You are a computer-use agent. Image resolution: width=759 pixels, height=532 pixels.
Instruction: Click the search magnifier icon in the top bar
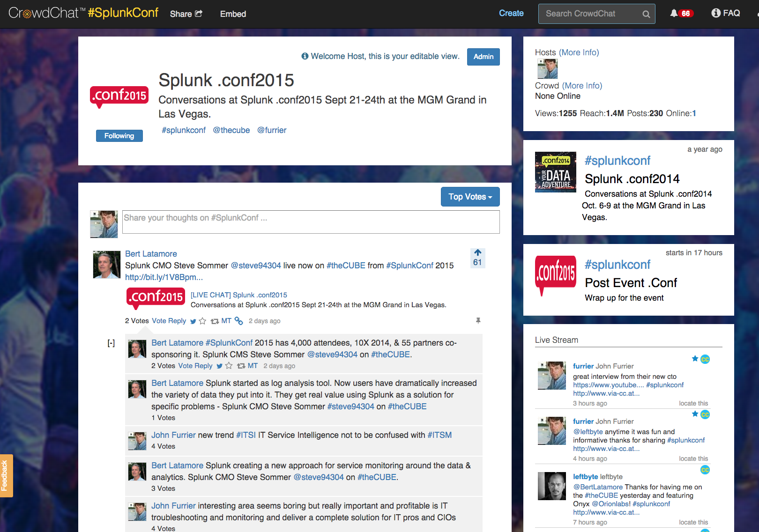pyautogui.click(x=646, y=14)
